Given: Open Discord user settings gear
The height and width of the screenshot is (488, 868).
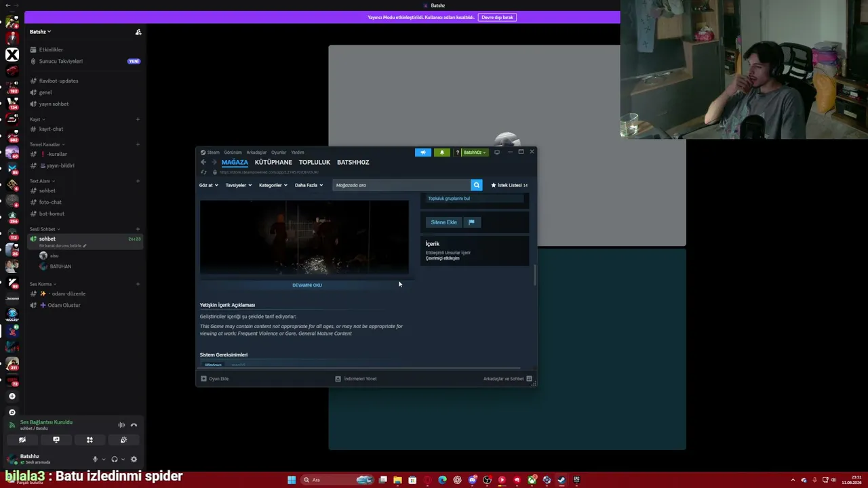Looking at the screenshot, I should (x=134, y=460).
